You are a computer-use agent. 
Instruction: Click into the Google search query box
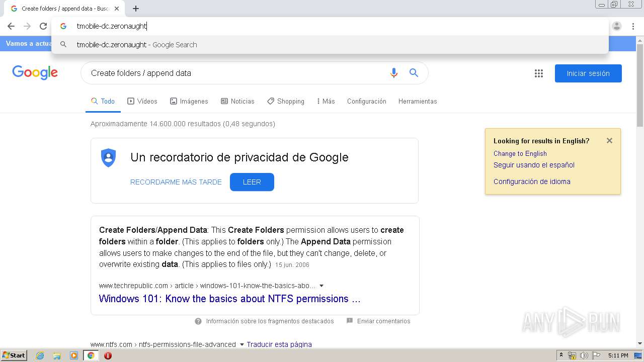[x=236, y=73]
